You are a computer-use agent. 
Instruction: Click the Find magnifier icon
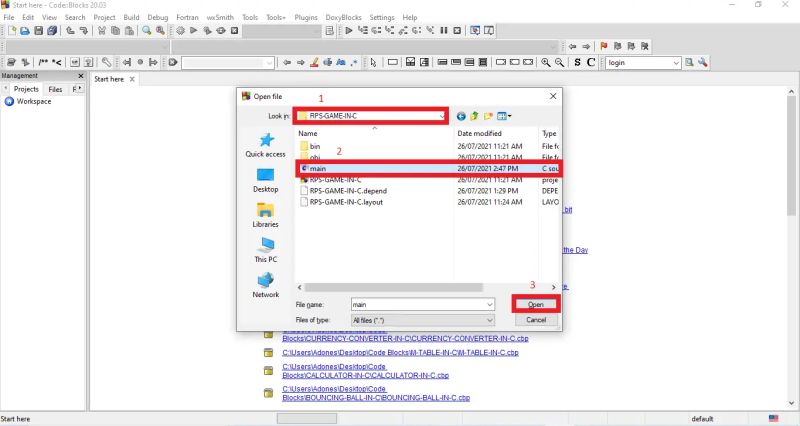click(147, 31)
